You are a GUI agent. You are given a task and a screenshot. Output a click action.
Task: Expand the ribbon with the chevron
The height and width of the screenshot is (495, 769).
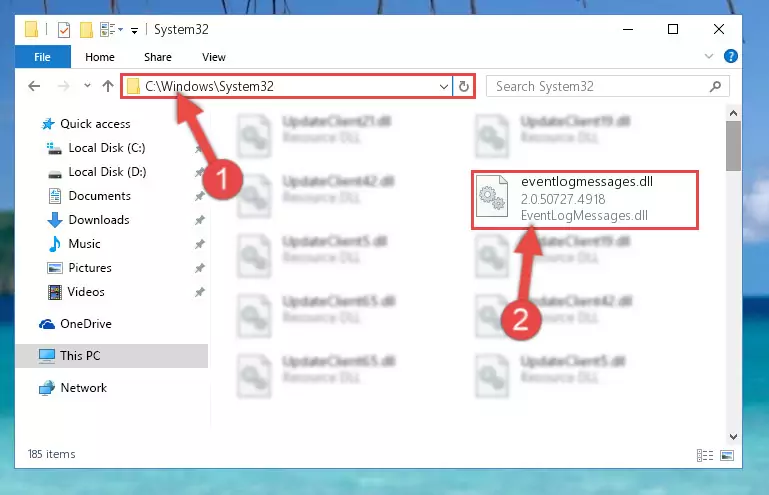click(x=709, y=56)
